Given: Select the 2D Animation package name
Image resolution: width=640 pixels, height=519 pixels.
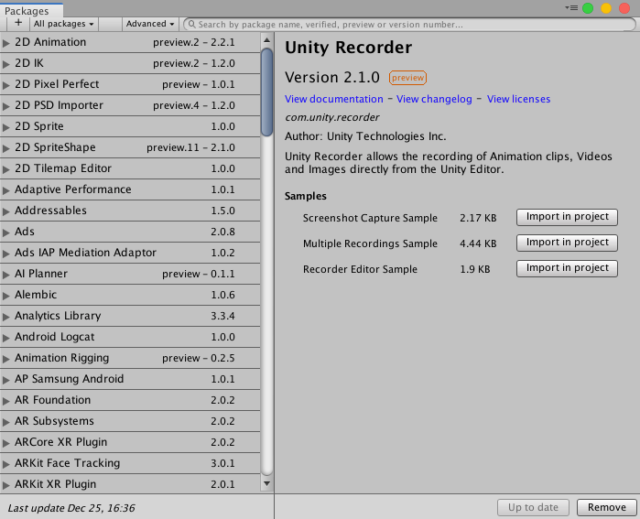Looking at the screenshot, I should click(x=50, y=42).
